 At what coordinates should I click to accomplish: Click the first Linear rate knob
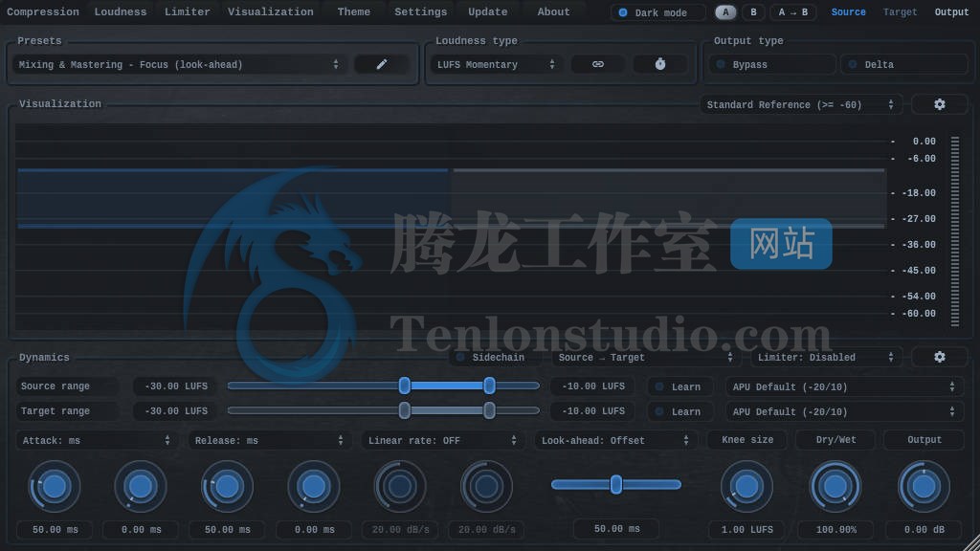[400, 486]
